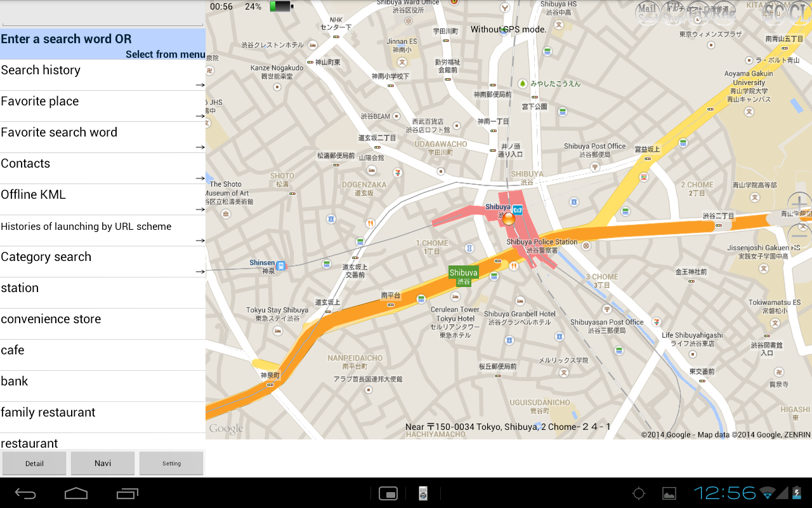The height and width of the screenshot is (508, 812).
Task: Open Favorite place list
Action: pyautogui.click(x=103, y=106)
